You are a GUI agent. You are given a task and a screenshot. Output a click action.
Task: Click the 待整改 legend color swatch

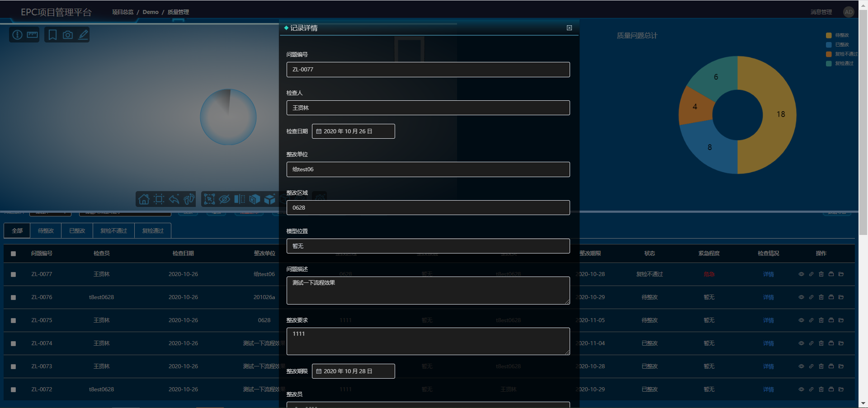(x=829, y=35)
